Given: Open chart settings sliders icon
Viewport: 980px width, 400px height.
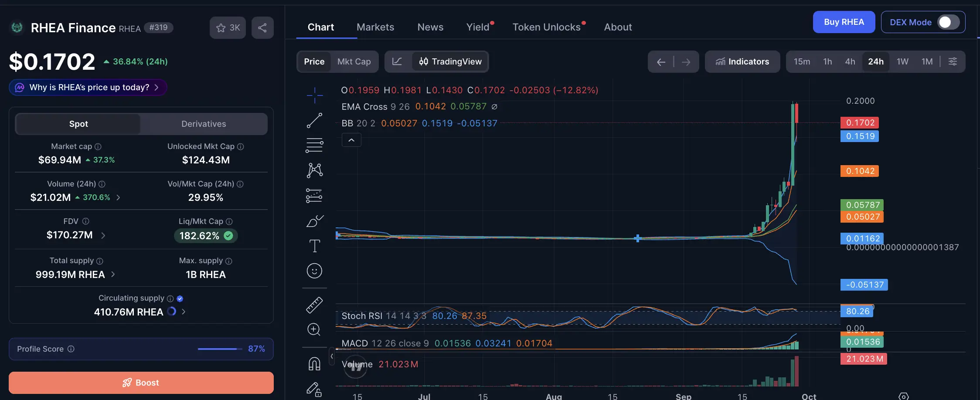Looking at the screenshot, I should pos(953,61).
